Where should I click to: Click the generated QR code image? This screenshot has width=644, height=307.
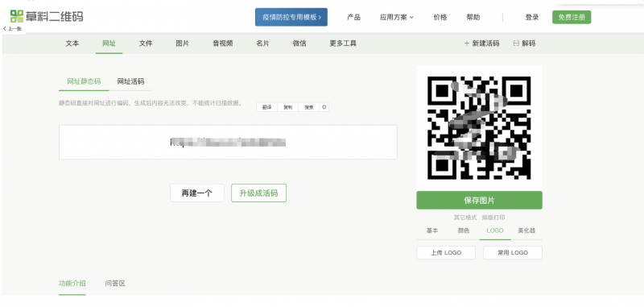[x=479, y=128]
